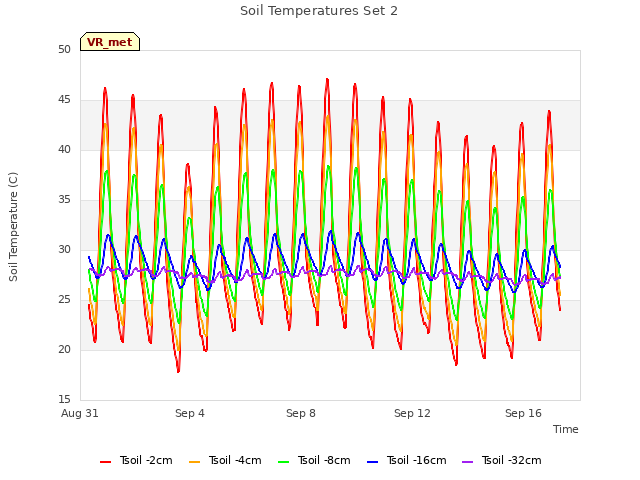Click the 40 y-axis tick label

point(64,149)
